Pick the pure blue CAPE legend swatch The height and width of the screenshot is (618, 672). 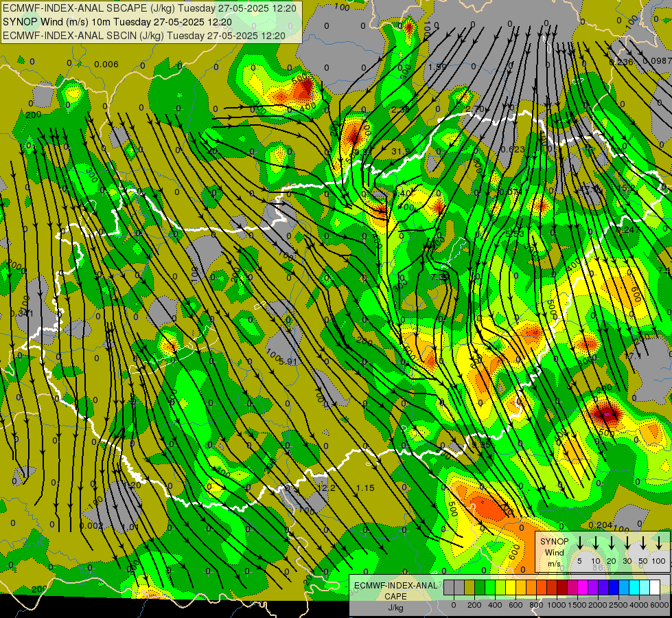[x=613, y=588]
